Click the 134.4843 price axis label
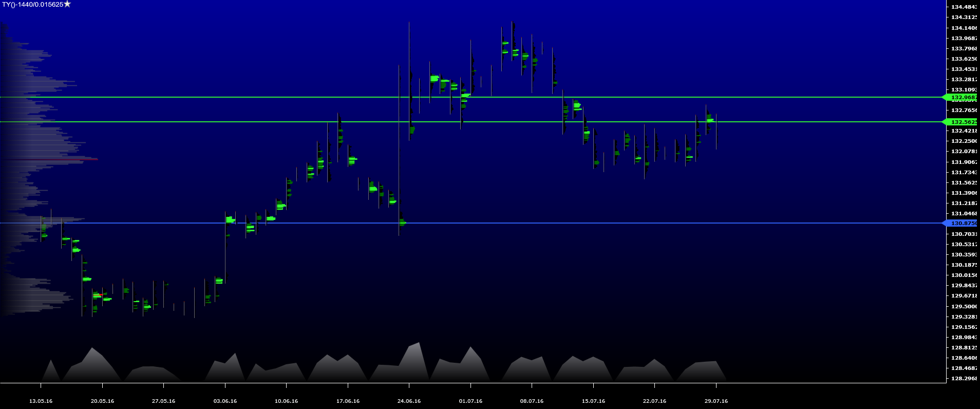980x409 pixels. pyautogui.click(x=964, y=7)
